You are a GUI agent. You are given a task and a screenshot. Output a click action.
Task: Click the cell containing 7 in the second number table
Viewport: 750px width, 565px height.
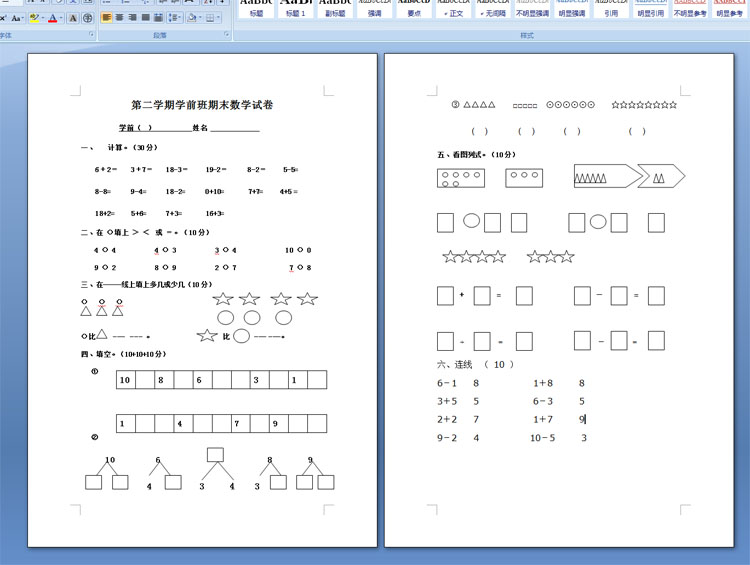(x=241, y=423)
